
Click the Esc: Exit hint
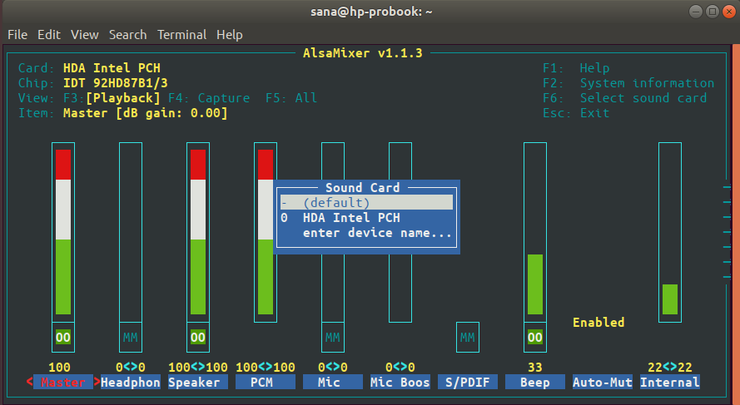point(576,113)
